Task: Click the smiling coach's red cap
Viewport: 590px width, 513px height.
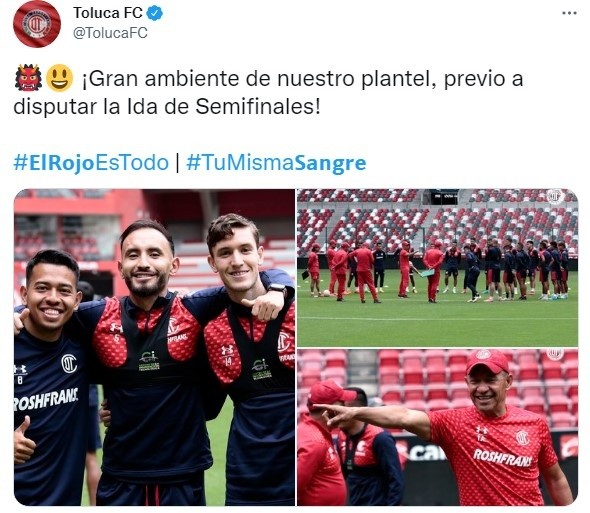Action: tap(487, 361)
